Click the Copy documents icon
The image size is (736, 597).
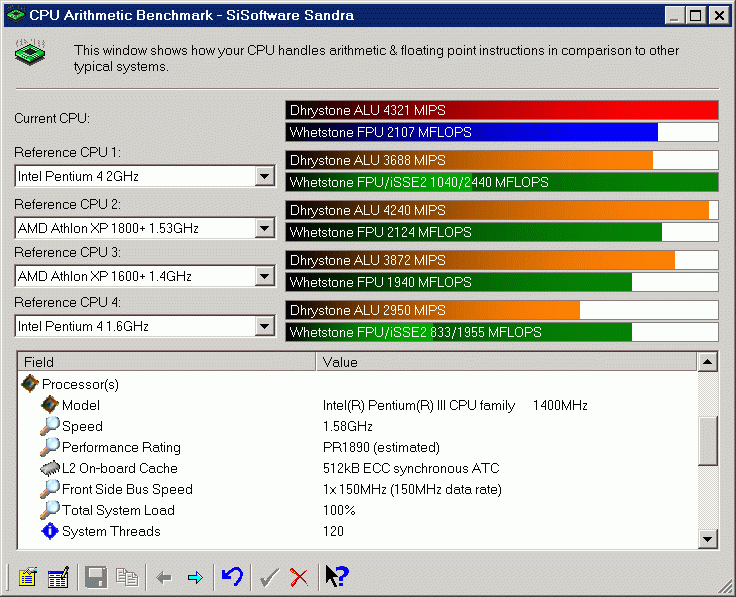127,577
